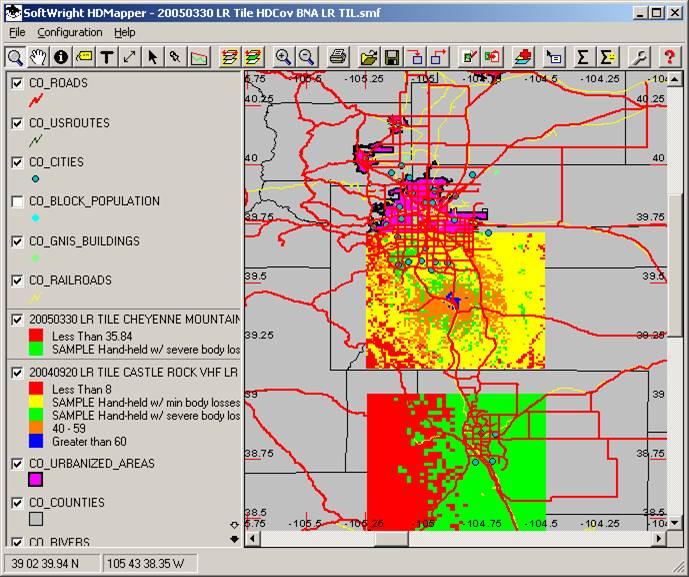Open the Help menu
Viewport: 689px width, 577px height.
tap(125, 33)
